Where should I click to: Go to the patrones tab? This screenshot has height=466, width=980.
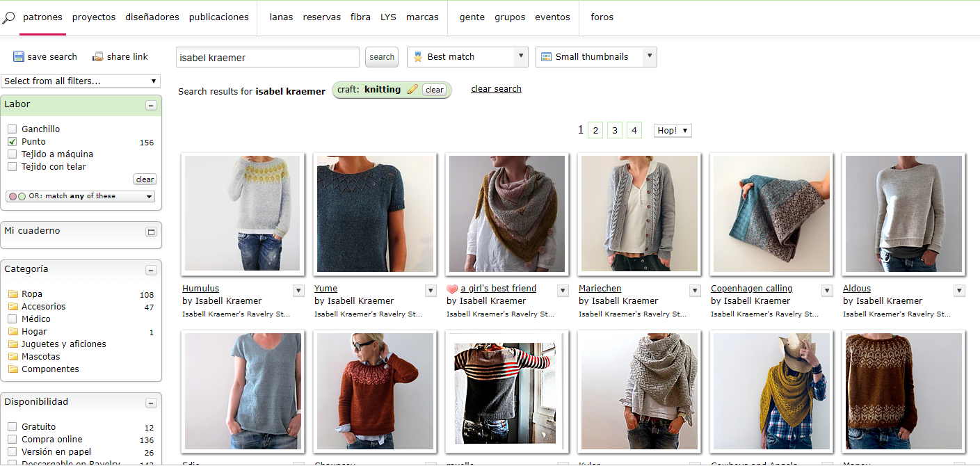[42, 17]
